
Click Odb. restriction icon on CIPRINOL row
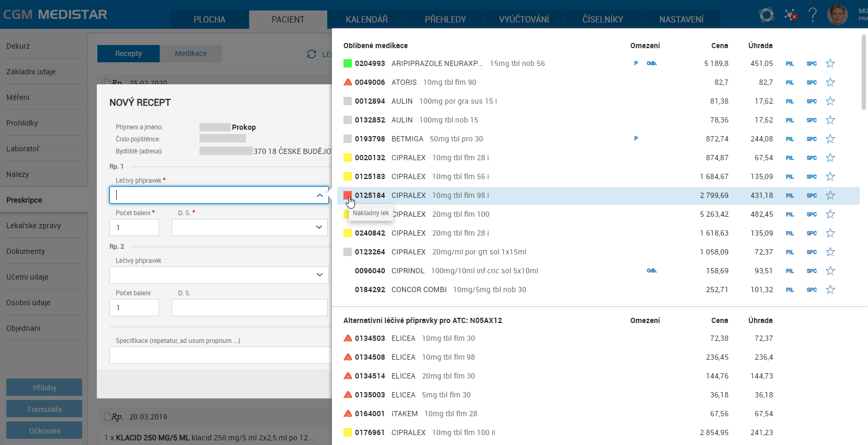(x=652, y=271)
